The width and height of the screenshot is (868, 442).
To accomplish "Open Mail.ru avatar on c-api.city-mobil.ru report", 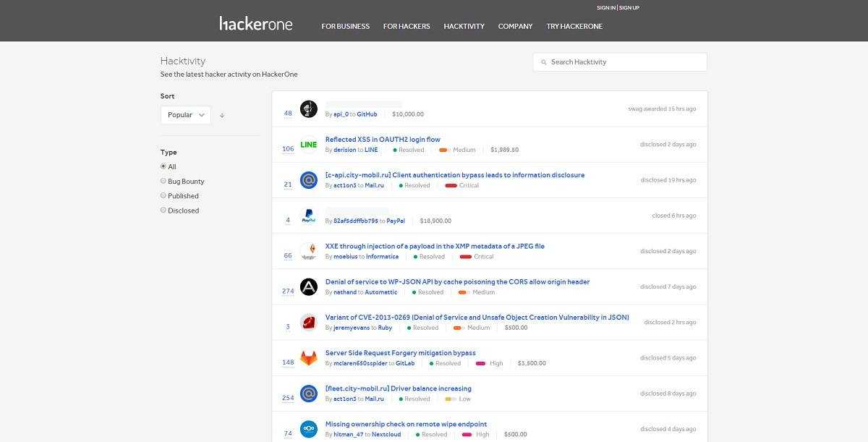I will coord(309,180).
